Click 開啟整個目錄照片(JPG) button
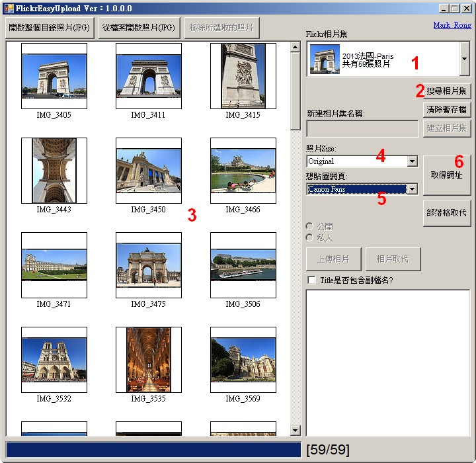Image resolution: width=476 pixels, height=463 pixels. coord(50,28)
